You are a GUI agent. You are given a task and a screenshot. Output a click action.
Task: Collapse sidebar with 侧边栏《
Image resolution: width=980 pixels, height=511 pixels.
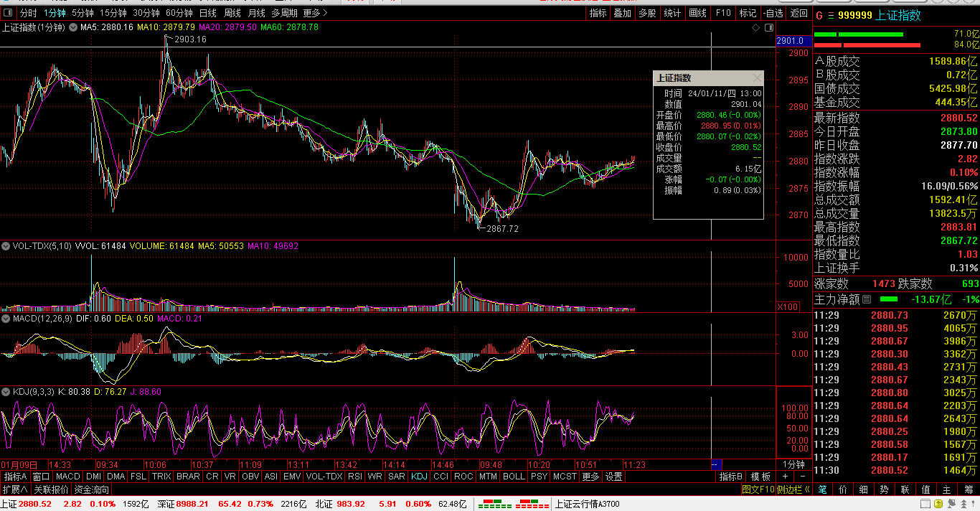[x=794, y=489]
